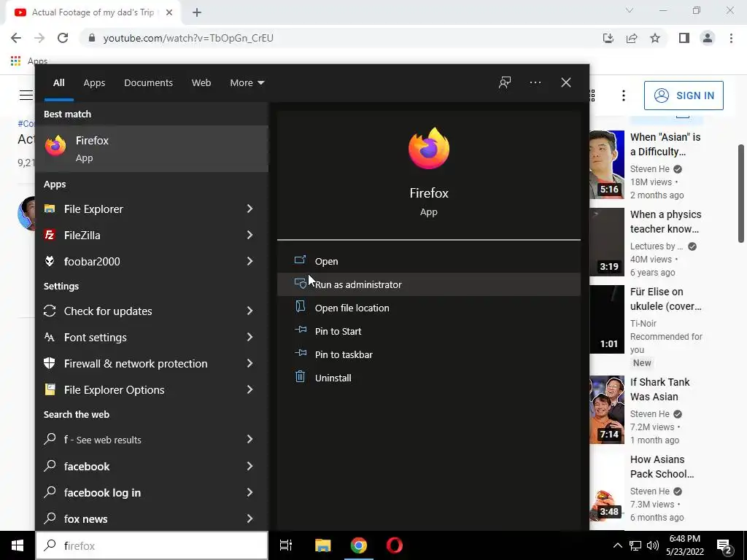Click the Chrome taskbar icon
The width and height of the screenshot is (747, 560).
(x=359, y=545)
